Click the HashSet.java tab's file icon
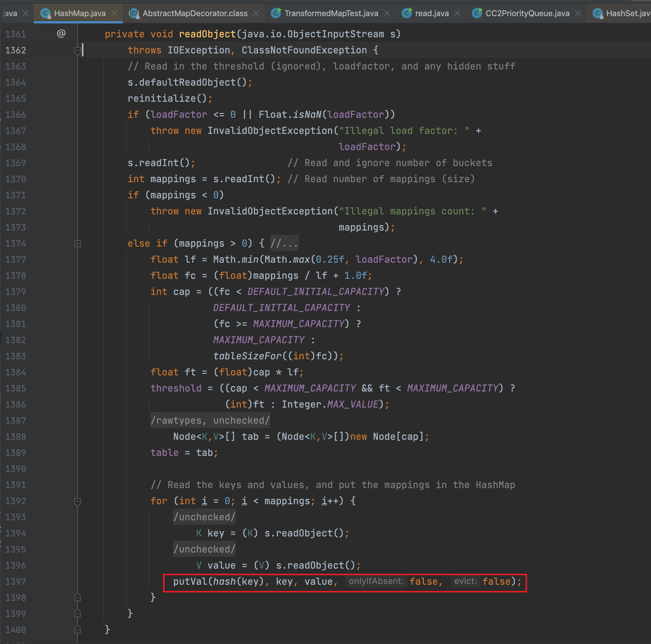The height and width of the screenshot is (644, 651). [x=598, y=14]
